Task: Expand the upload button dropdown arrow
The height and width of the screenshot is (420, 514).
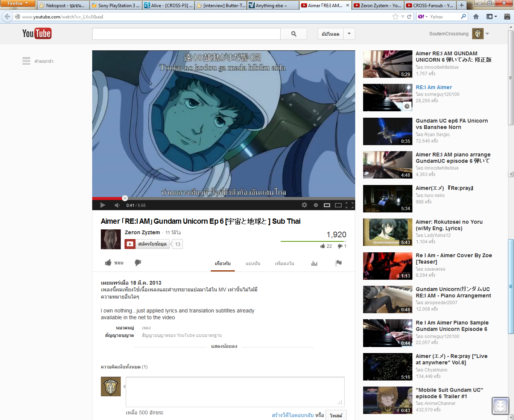Action: click(349, 34)
